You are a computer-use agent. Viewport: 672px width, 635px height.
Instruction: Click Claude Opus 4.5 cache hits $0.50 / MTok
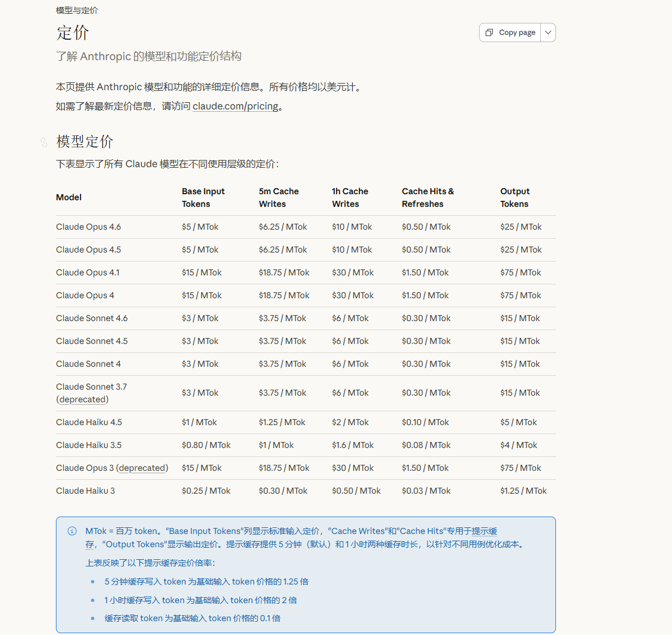[x=426, y=250]
